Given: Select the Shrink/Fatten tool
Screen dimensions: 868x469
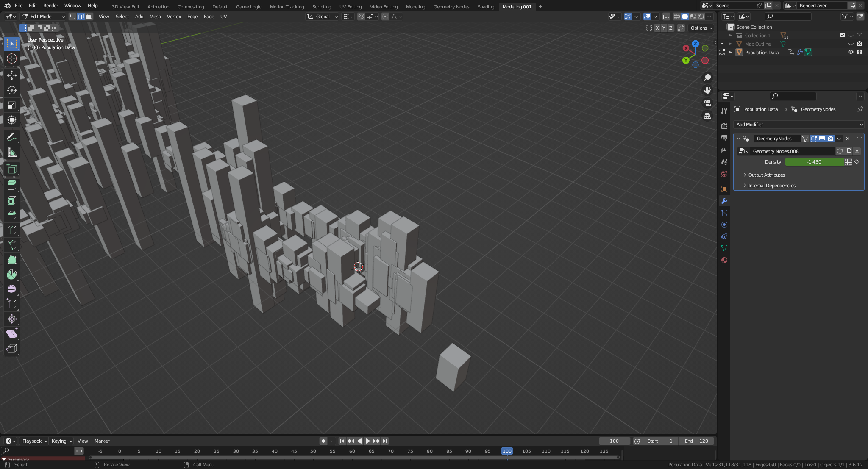Looking at the screenshot, I should pos(12,319).
